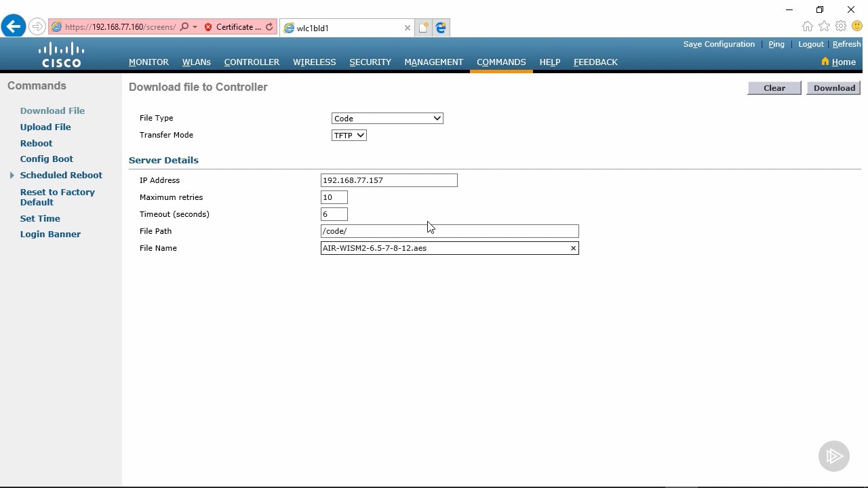The width and height of the screenshot is (868, 488).
Task: Click the Download file to Controller heading
Action: 198,87
